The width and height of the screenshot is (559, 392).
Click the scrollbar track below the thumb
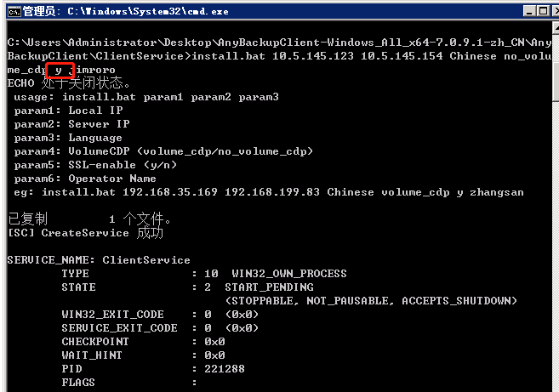tap(556, 246)
